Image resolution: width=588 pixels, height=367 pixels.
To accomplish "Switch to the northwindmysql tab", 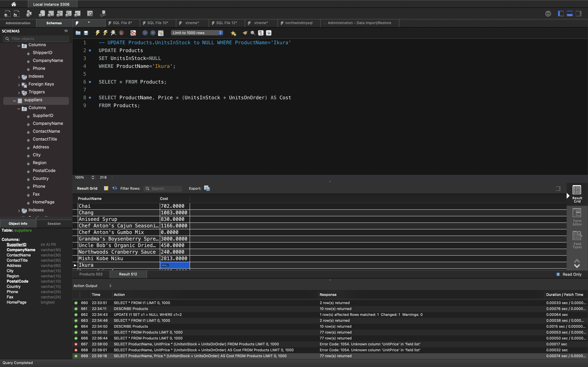I will coord(298,23).
